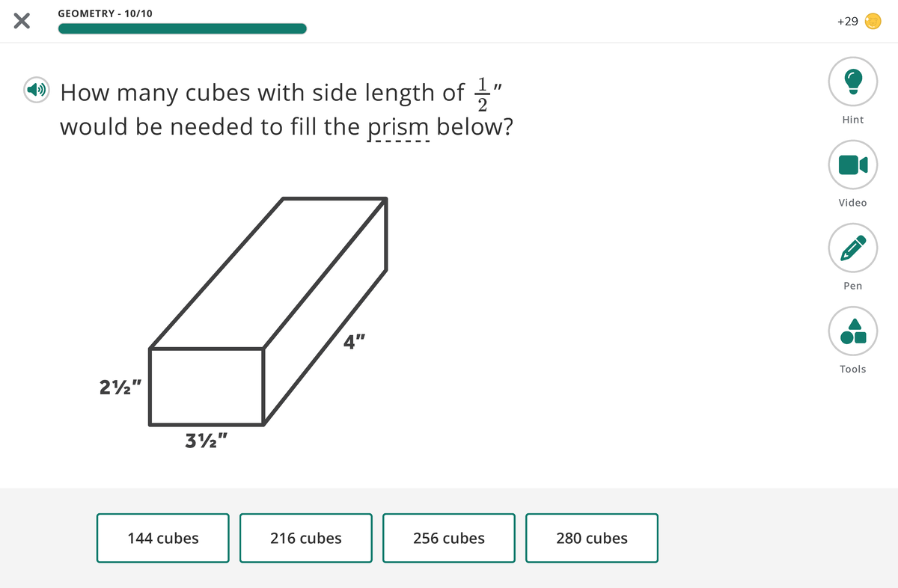Click the lightbulb inside the Hint circle

[x=852, y=82]
